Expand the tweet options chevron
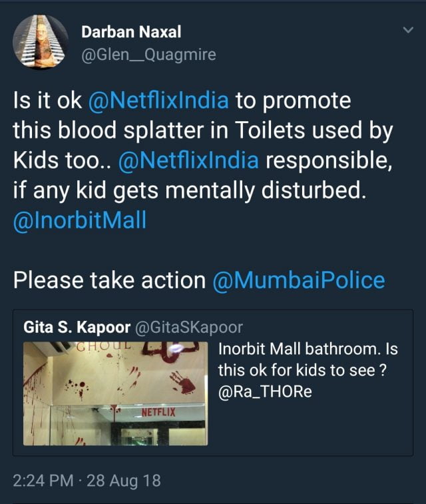 (407, 30)
